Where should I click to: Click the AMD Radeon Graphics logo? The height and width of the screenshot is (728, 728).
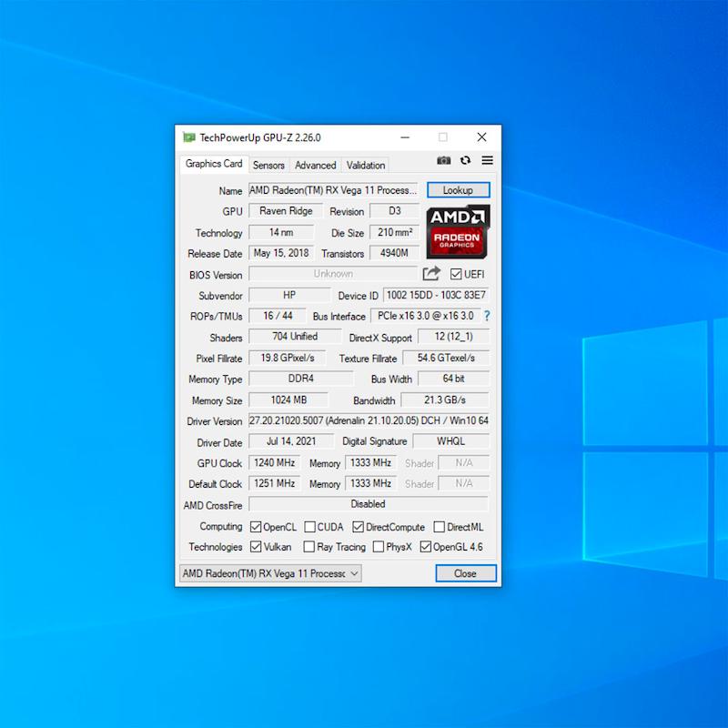coord(458,231)
